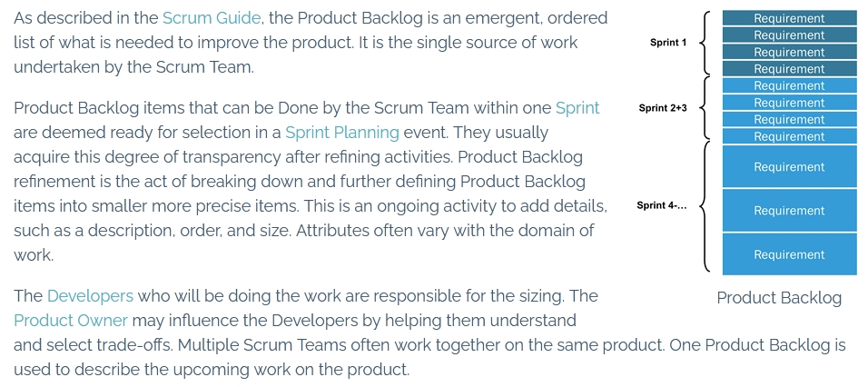Click the Product Backlog diagram caption
This screenshot has width=868, height=387.
tap(779, 298)
